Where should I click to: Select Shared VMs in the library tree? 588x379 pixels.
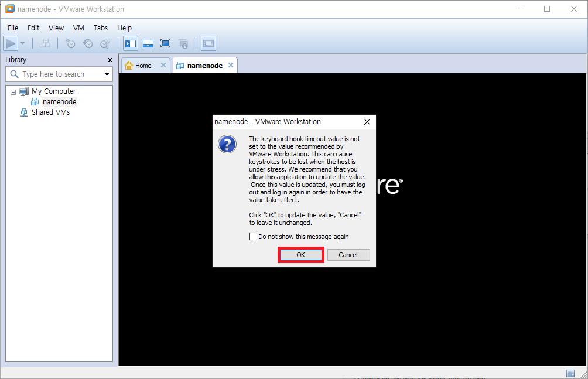point(50,112)
